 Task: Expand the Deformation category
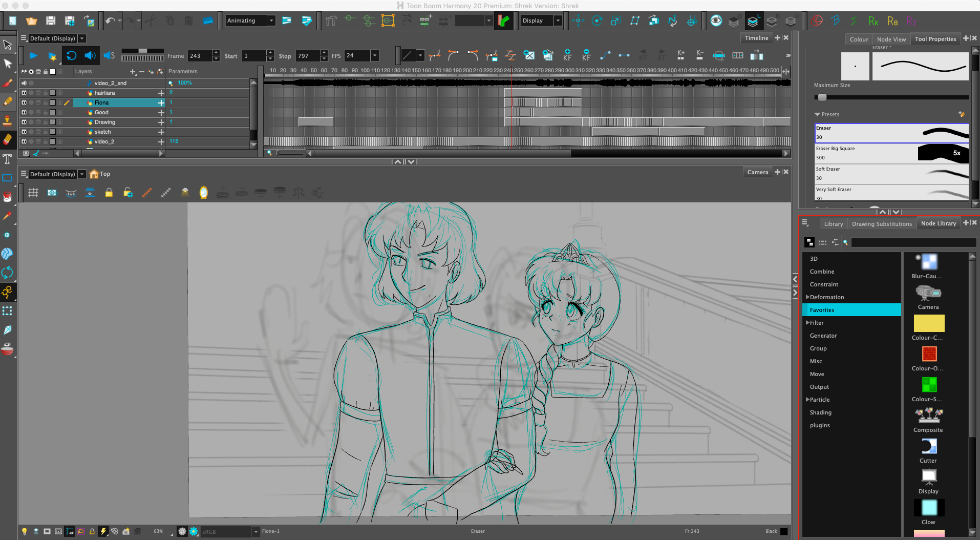[x=807, y=297]
